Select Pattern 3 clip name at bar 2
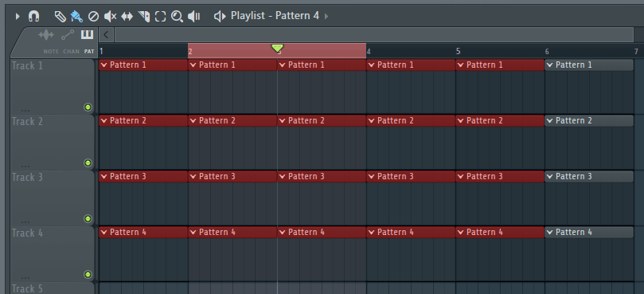 [217, 176]
